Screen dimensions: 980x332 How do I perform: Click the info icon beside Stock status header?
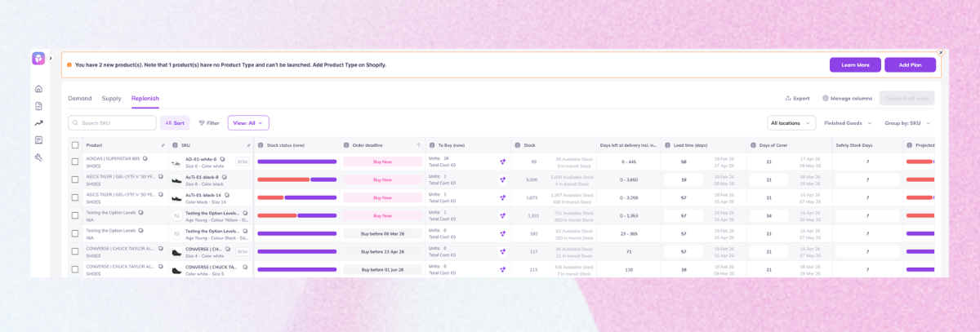pos(261,145)
